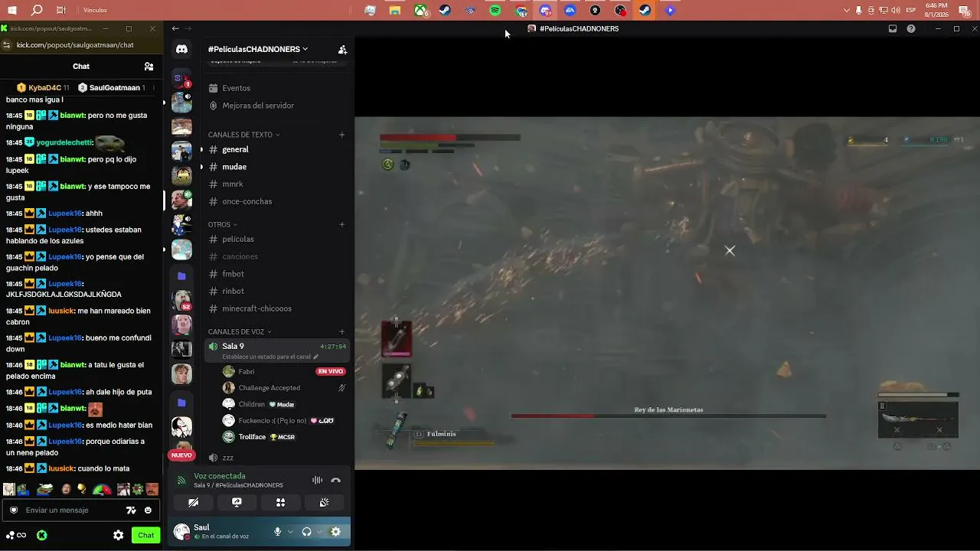Expand the #PelículasCHADNONERS server menu
980x551 pixels.
258,50
